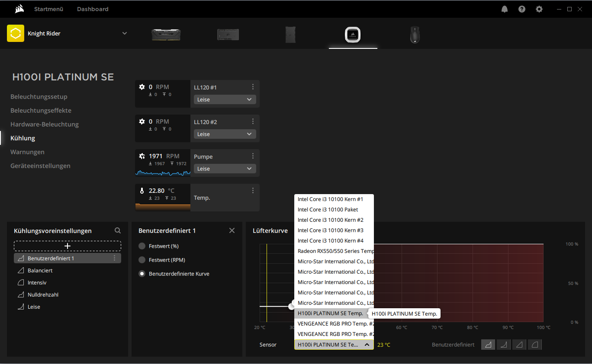Open the Dashboard tab
This screenshot has height=364, width=592.
tap(93, 9)
